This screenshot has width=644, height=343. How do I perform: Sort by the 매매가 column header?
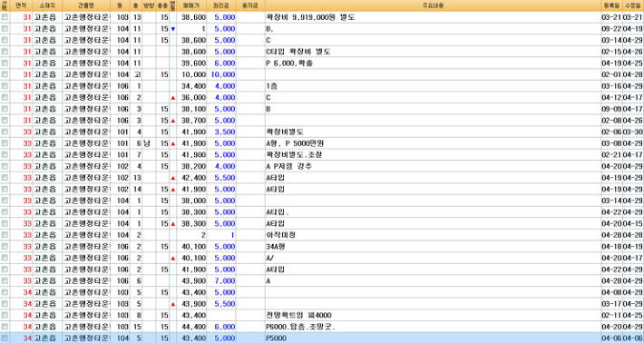[x=191, y=5]
